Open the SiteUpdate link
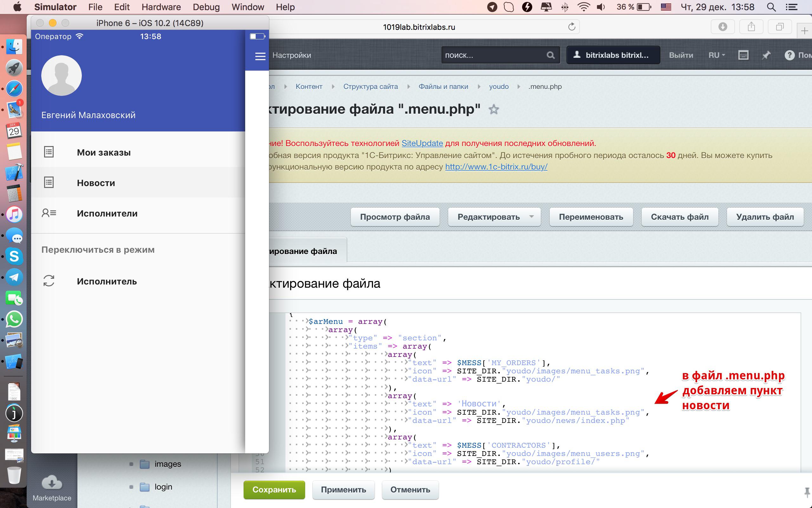The height and width of the screenshot is (508, 812). coord(422,143)
